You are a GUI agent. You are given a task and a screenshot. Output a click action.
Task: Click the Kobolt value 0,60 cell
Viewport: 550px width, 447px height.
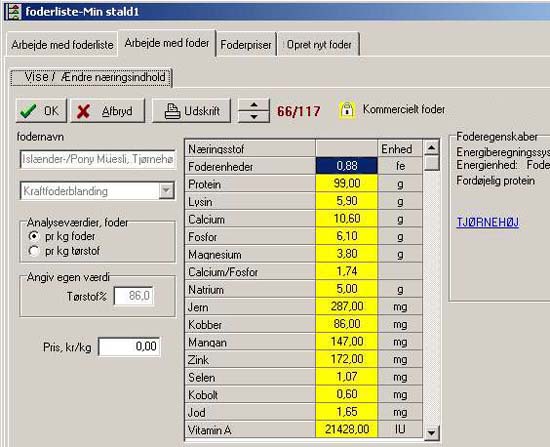pyautogui.click(x=347, y=394)
